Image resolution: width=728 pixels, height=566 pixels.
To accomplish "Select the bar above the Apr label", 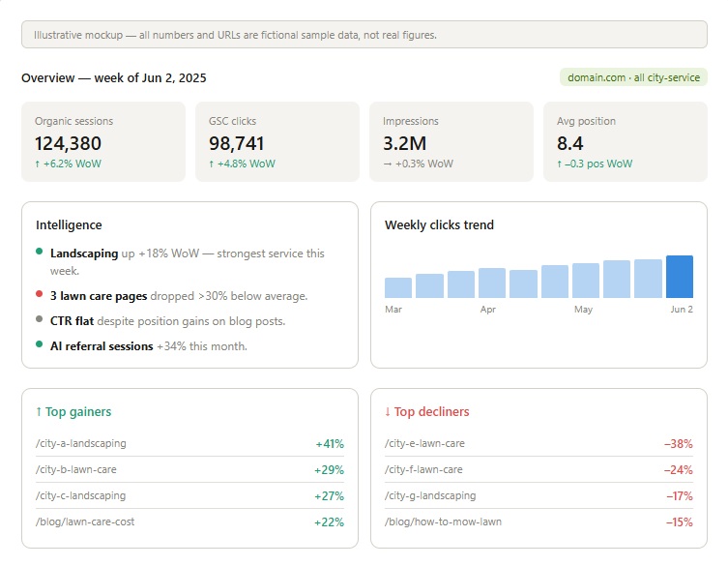I will 492,283.
